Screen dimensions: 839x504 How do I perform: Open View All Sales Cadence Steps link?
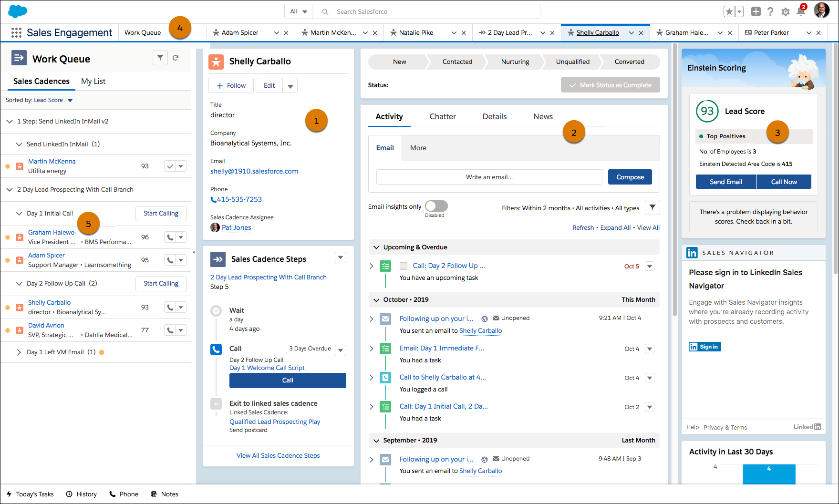coord(278,456)
